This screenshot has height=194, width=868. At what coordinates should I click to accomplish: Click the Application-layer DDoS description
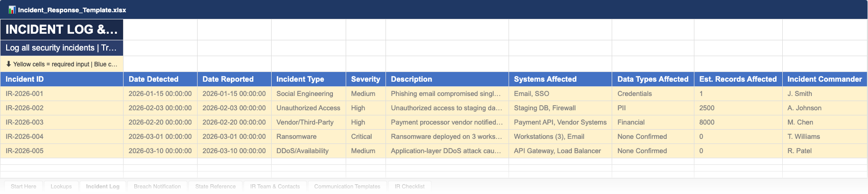pos(447,151)
